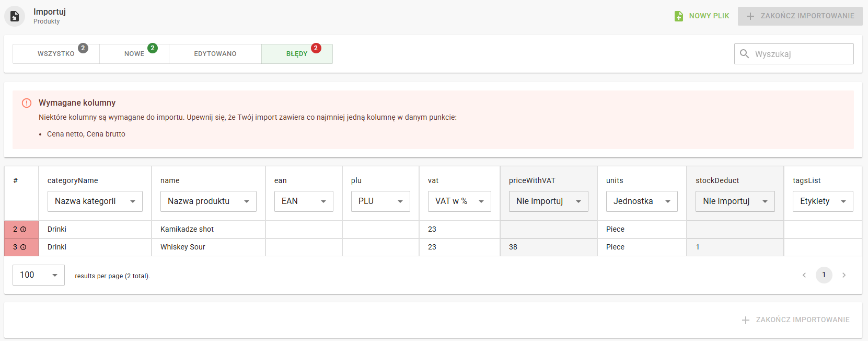Click the bottom Zakończ importowanie button

coord(796,320)
